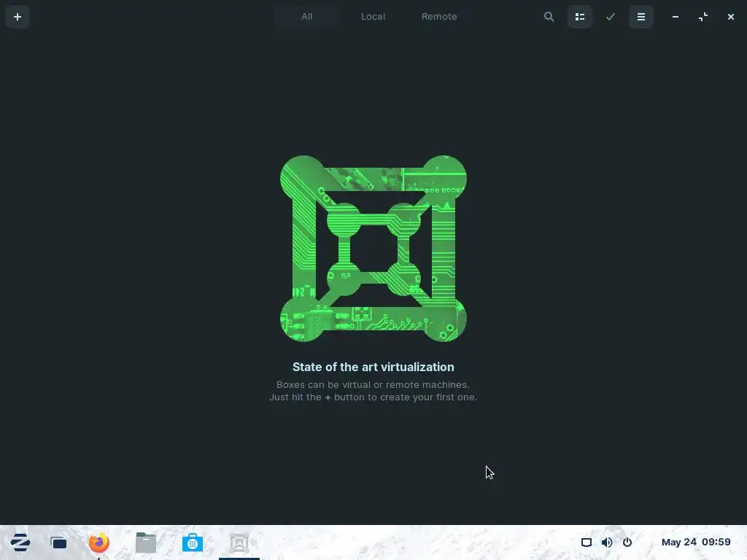Click the plus button to create new box
Viewport: 747px width, 560px height.
pyautogui.click(x=18, y=17)
